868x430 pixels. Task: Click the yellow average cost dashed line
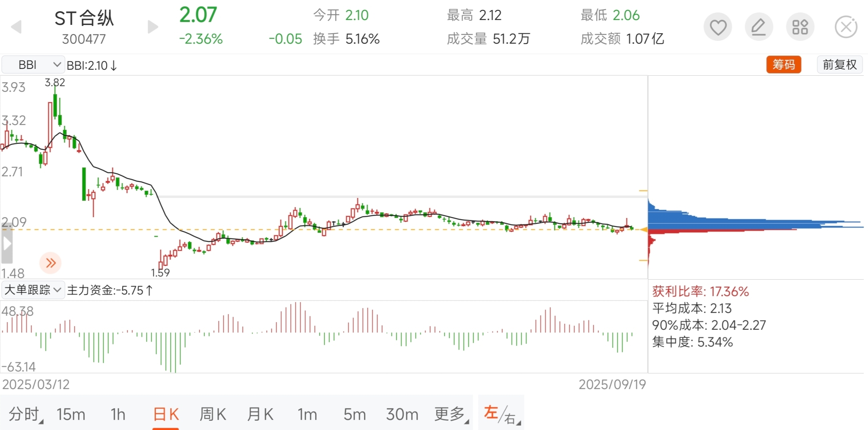coord(320,230)
